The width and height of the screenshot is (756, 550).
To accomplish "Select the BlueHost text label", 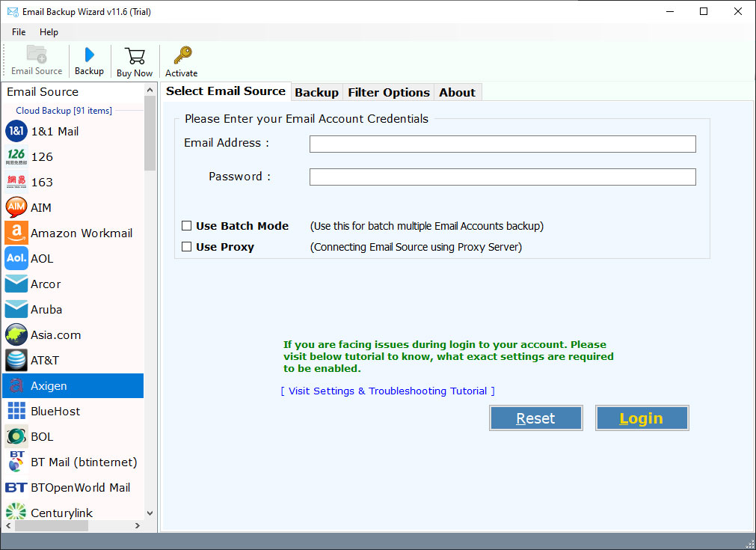I will pyautogui.click(x=55, y=411).
